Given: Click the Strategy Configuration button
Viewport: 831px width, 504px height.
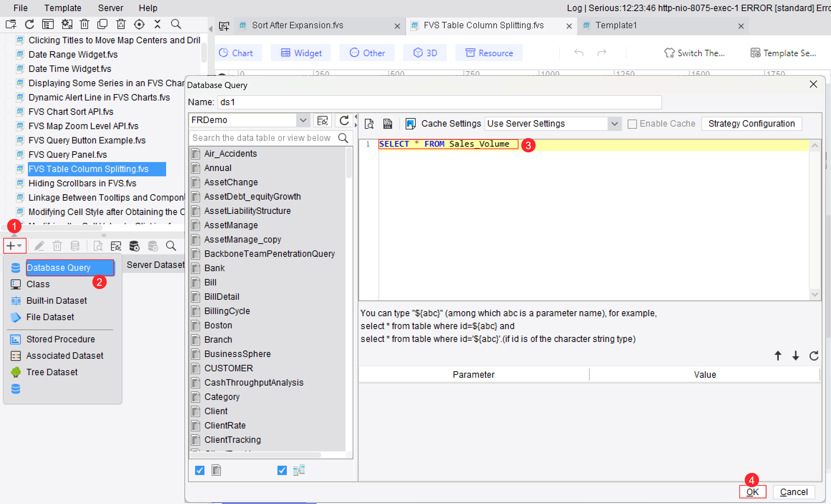Looking at the screenshot, I should [752, 124].
